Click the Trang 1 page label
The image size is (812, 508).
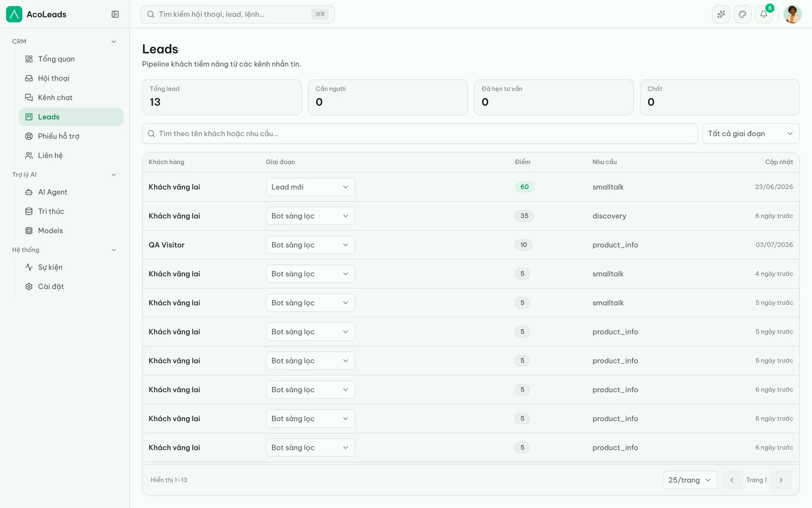756,480
